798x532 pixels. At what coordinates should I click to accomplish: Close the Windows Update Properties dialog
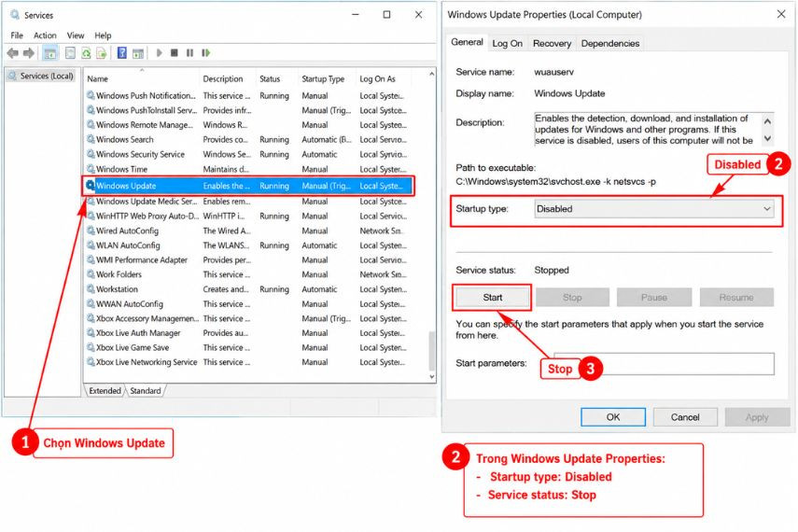click(780, 14)
